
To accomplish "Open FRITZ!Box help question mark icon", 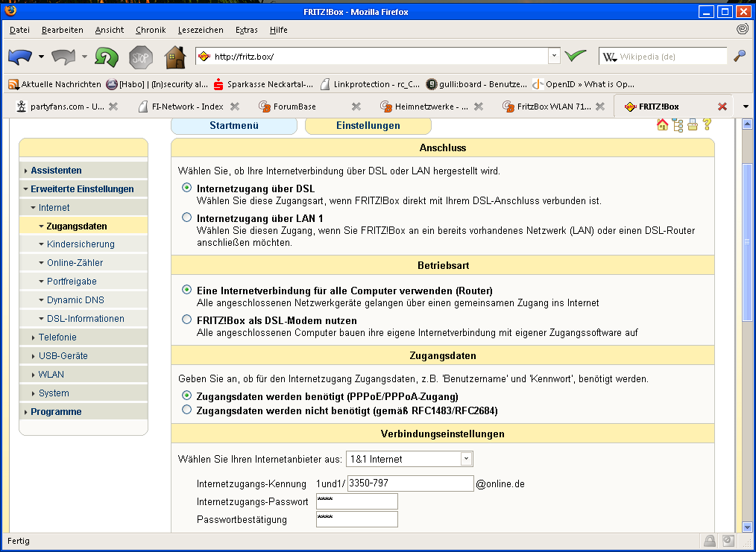I will coord(707,124).
